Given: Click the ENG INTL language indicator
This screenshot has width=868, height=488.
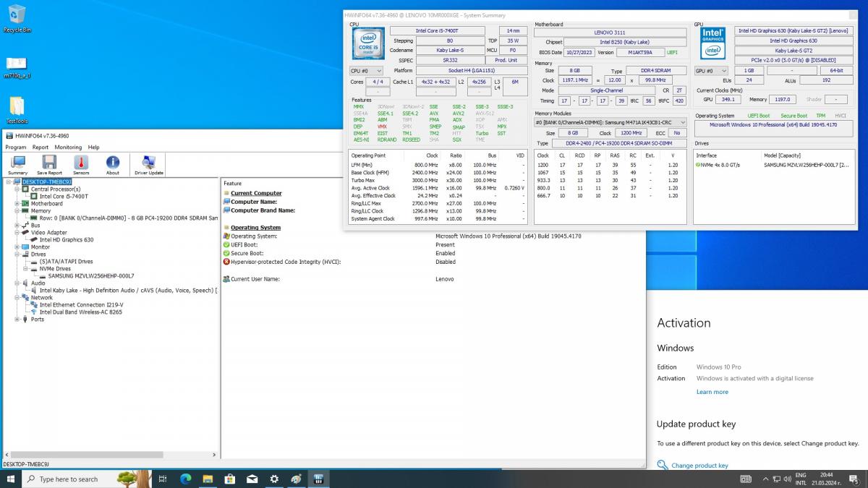Looking at the screenshot, I should coord(801,479).
